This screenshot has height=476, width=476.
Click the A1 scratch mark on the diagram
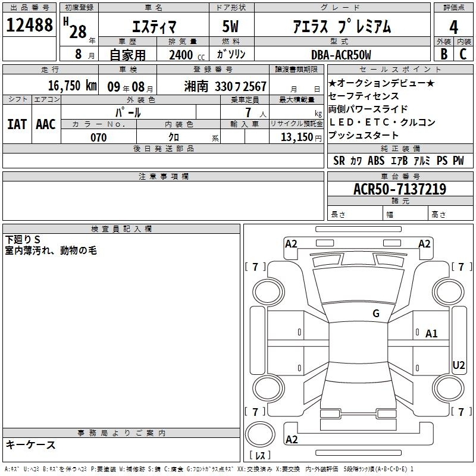coord(431,334)
